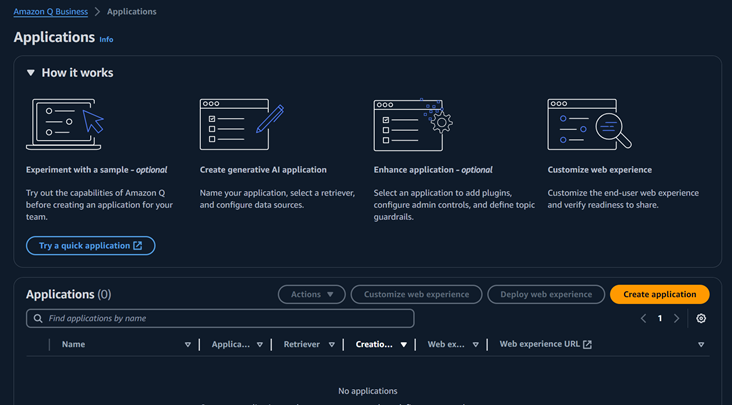Go to next page of applications

pos(676,318)
